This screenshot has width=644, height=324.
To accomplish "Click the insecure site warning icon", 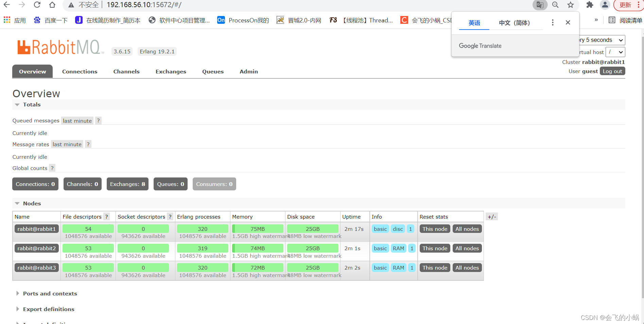I will tap(71, 5).
